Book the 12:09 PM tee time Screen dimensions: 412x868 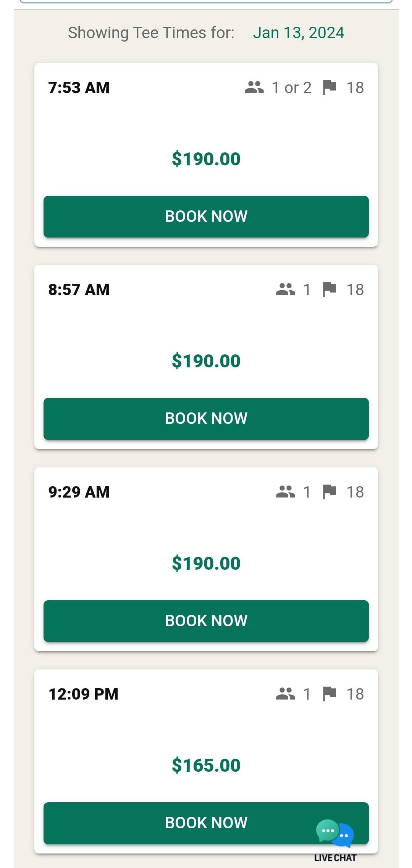click(x=206, y=823)
